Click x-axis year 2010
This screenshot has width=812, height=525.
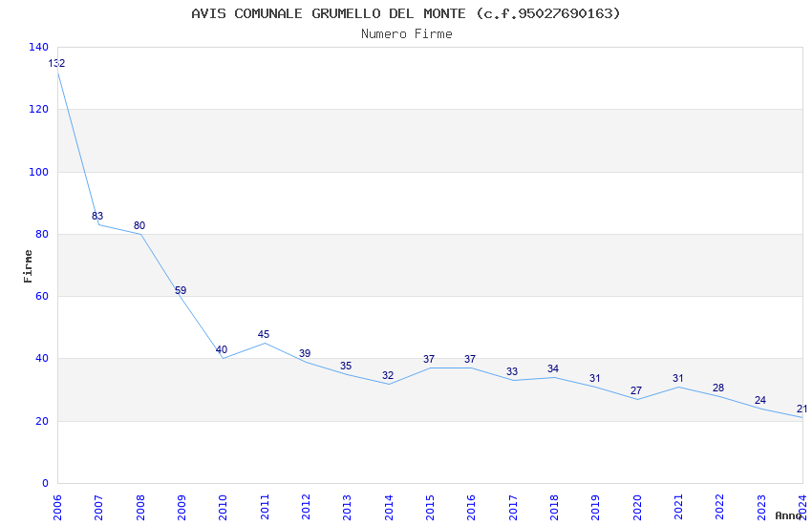pyautogui.click(x=223, y=507)
